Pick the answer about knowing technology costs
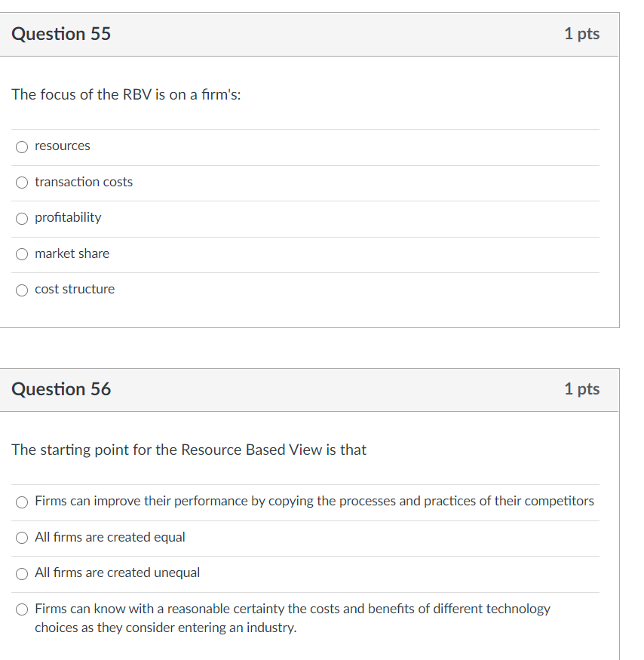Image resolution: width=644 pixels, height=660 pixels. click(x=22, y=609)
